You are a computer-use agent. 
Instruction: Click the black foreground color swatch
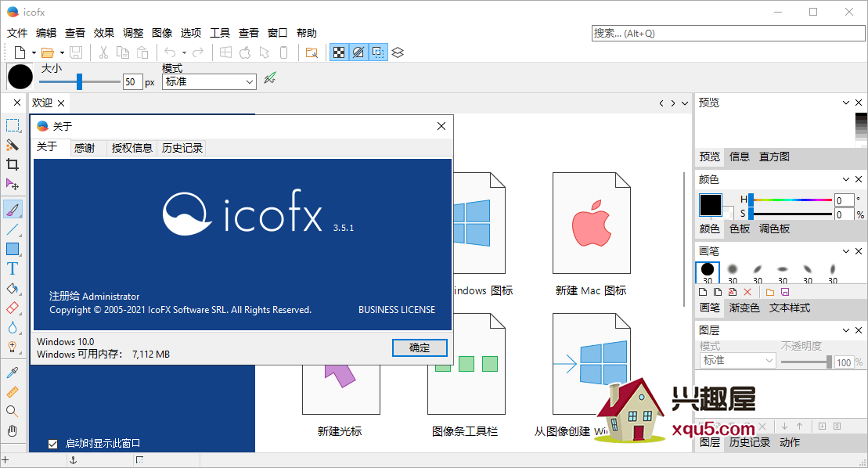click(710, 205)
